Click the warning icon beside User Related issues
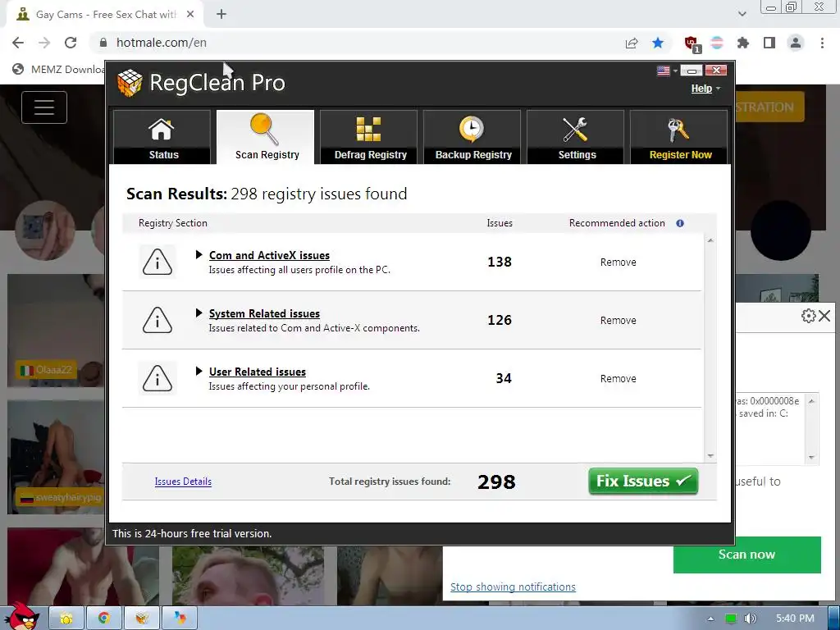This screenshot has width=840, height=630. tap(157, 378)
